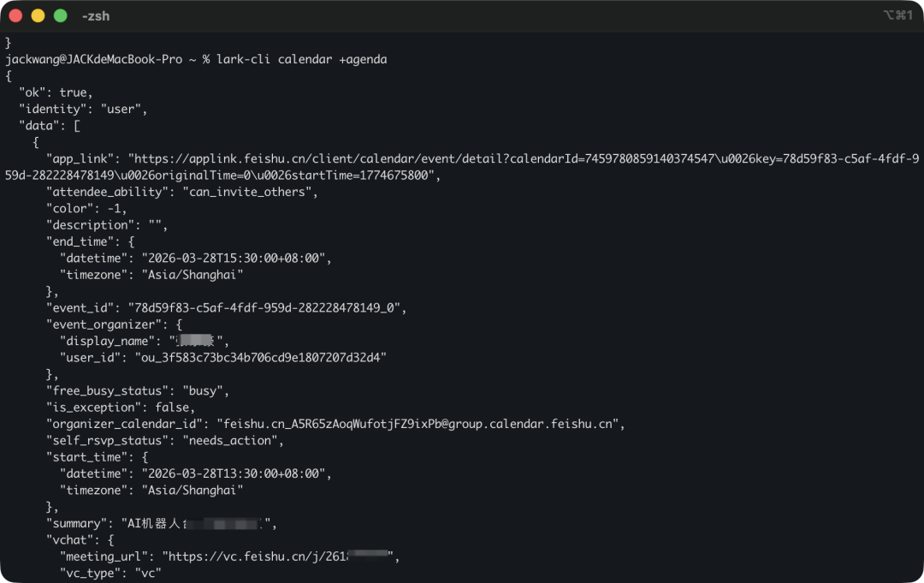924x583 pixels.
Task: Click the green full-screen window button
Action: click(x=60, y=15)
